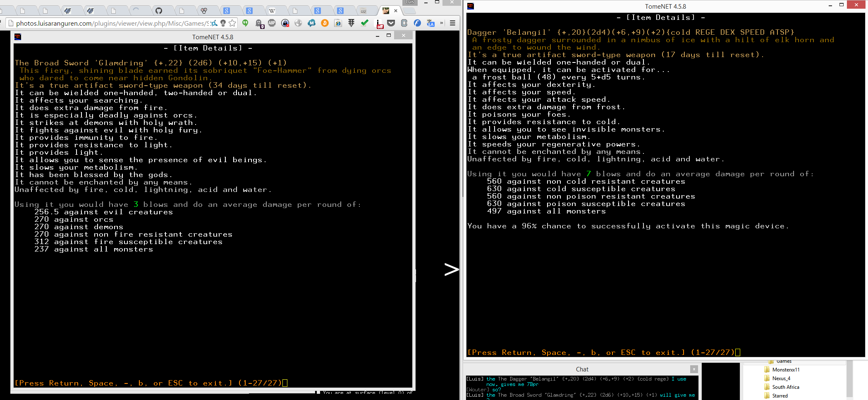The image size is (868, 400).
Task: Open the Chrome hamburger menu
Action: tap(452, 23)
